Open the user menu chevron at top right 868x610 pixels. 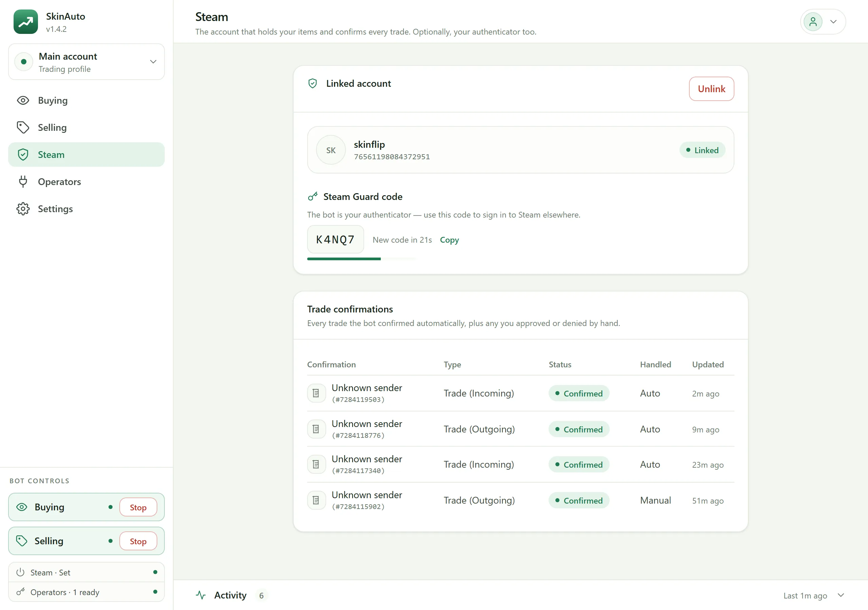(x=833, y=22)
